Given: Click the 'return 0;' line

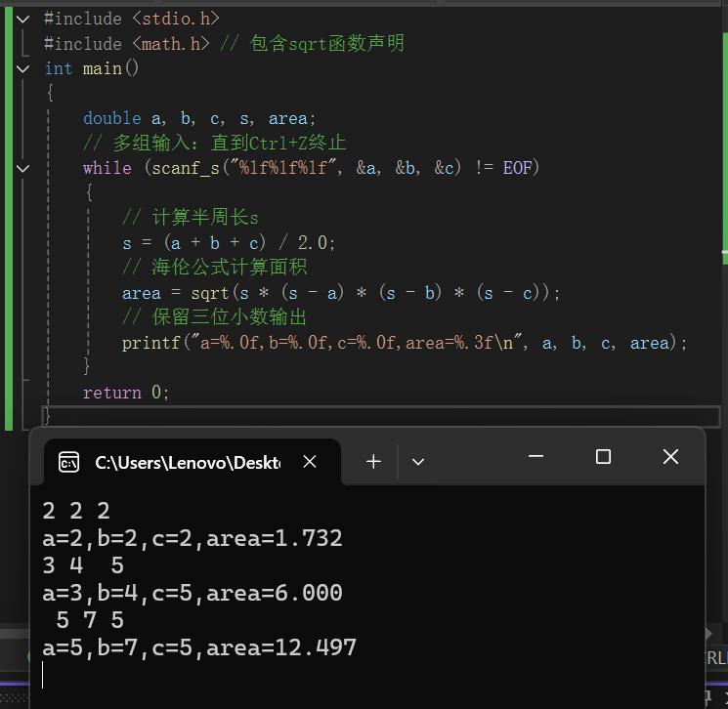Looking at the screenshot, I should coord(126,393).
